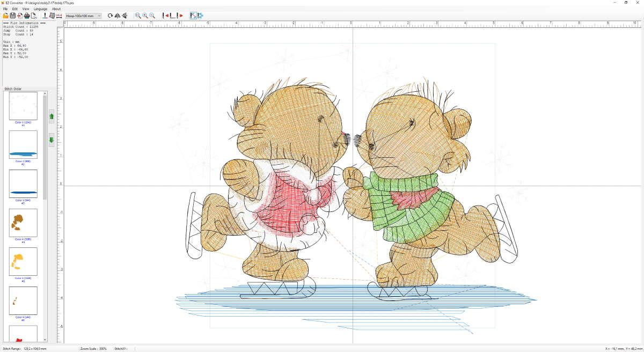Zoom in with the plus magnifier
This screenshot has width=644, height=352.
[x=145, y=16]
